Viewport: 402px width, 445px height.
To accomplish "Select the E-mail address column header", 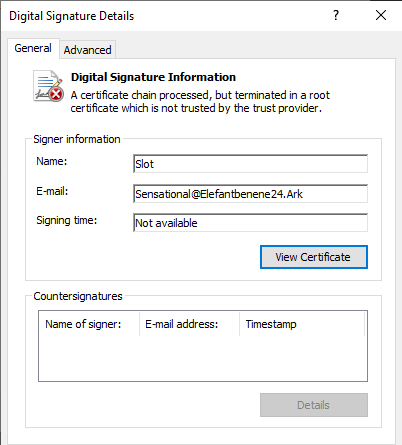I will 189,324.
